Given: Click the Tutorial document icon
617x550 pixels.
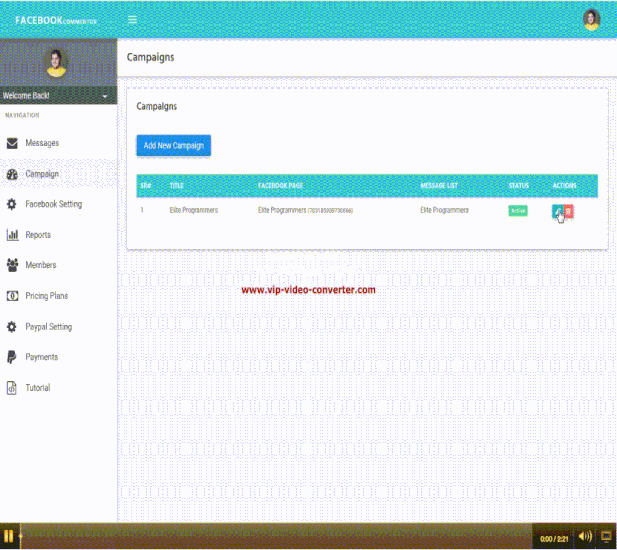Looking at the screenshot, I should click(12, 388).
